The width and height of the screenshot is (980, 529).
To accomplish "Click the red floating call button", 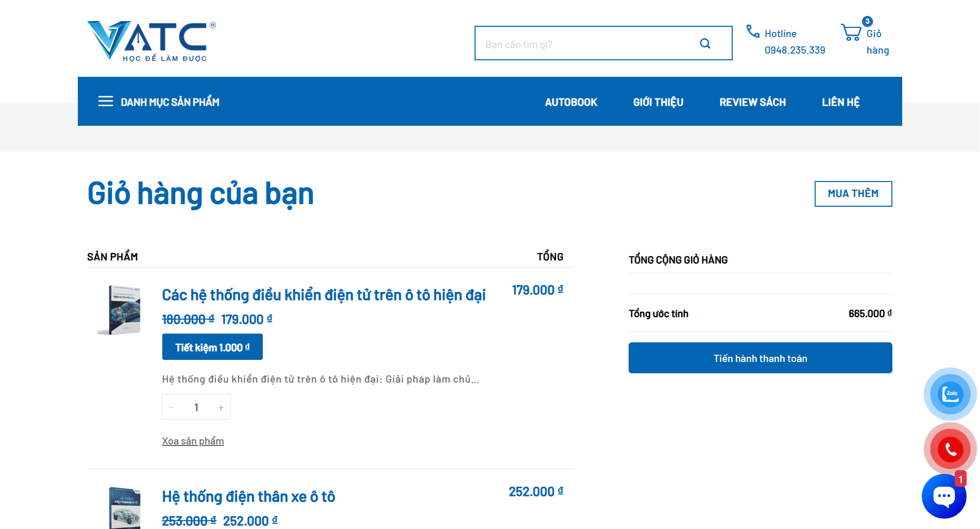I will point(950,449).
